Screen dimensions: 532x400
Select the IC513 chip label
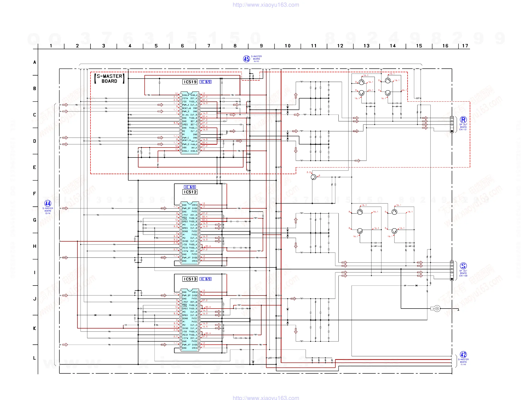click(190, 279)
